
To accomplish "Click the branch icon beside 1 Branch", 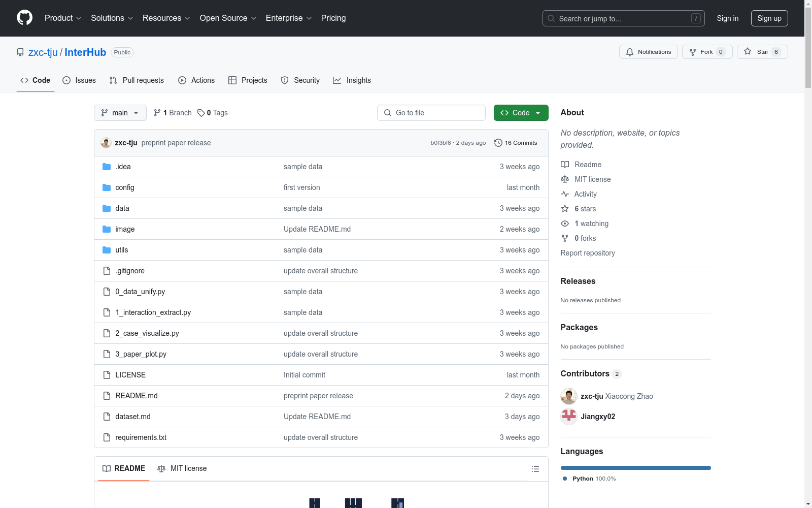I will 157,113.
